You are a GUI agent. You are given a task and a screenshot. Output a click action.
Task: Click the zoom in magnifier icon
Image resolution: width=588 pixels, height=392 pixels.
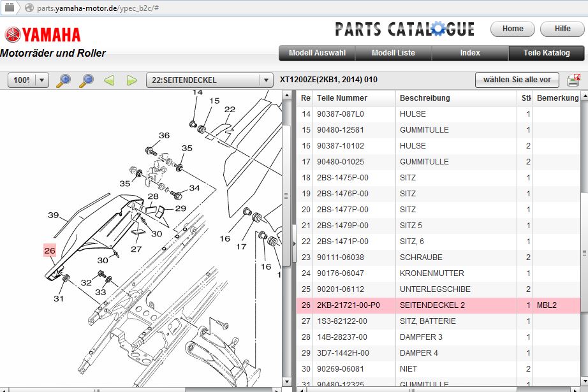pos(64,80)
